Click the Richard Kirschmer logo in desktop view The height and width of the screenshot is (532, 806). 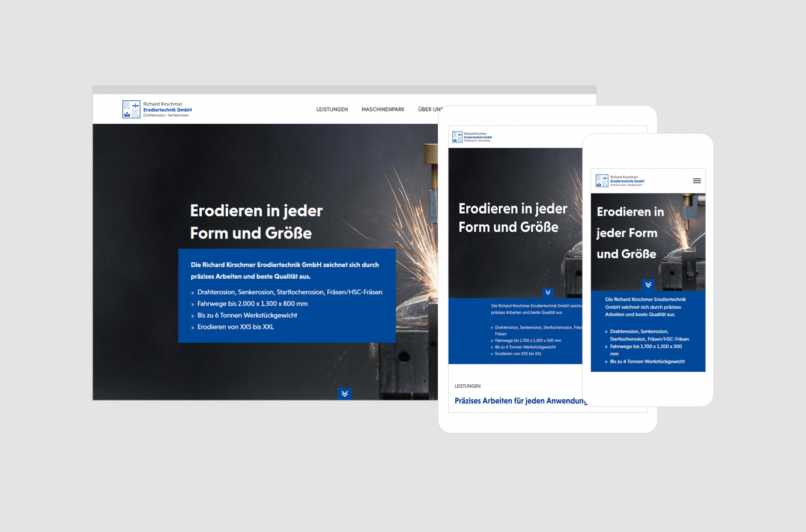(157, 109)
